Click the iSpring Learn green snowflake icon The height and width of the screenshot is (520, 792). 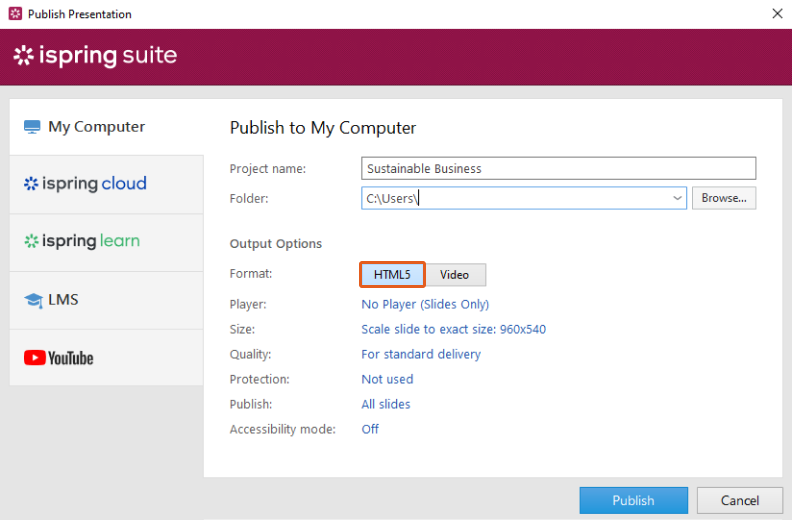click(x=31, y=242)
